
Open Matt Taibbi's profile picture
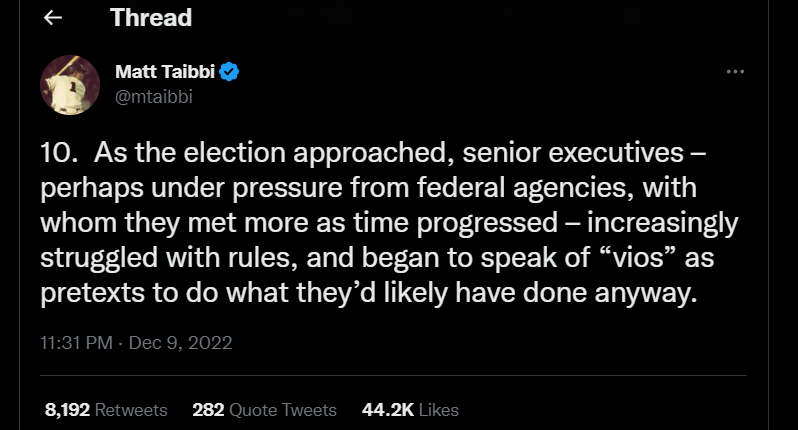70,84
